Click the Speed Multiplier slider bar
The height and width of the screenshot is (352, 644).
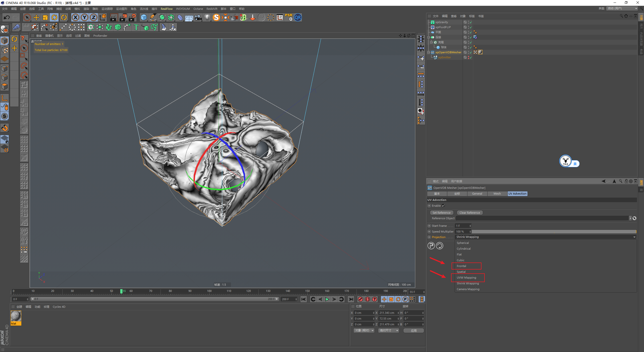553,232
